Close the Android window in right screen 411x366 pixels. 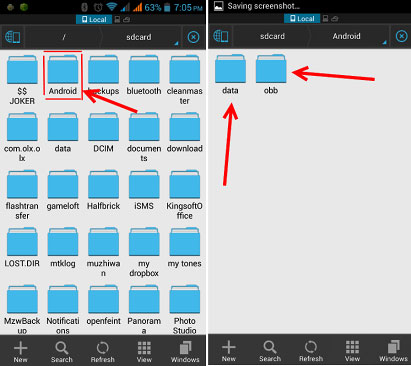click(401, 36)
